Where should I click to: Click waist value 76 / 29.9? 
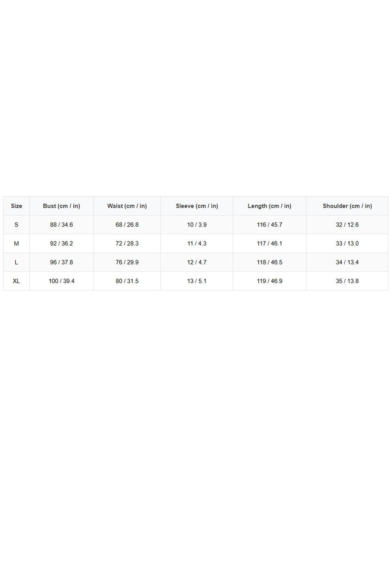point(127,262)
